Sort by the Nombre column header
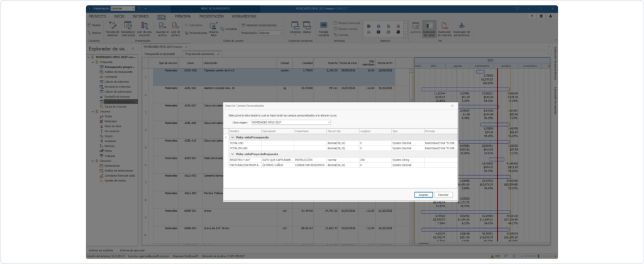Image resolution: width=644 pixels, height=264 pixels. coord(245,131)
